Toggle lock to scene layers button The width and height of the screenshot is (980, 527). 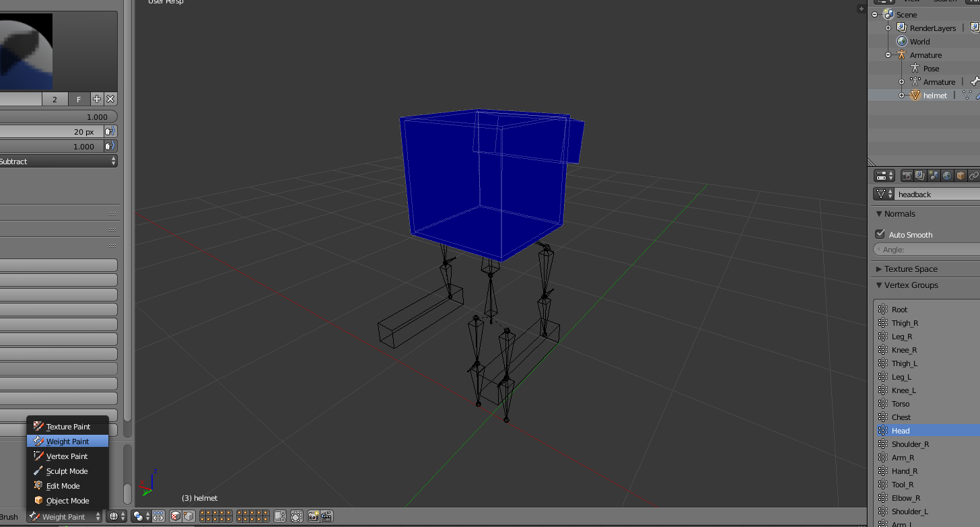tap(280, 516)
